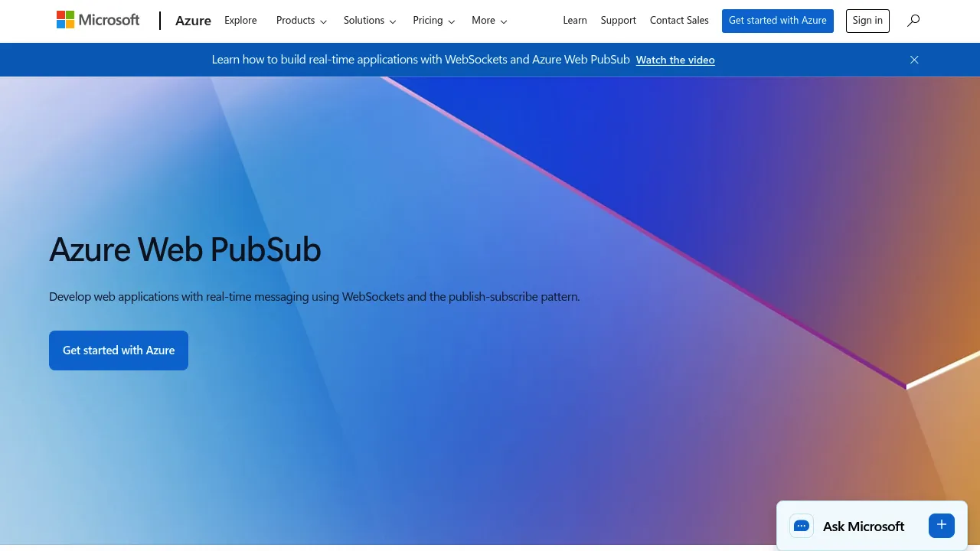Click the Microsoft logo

pyautogui.click(x=98, y=21)
